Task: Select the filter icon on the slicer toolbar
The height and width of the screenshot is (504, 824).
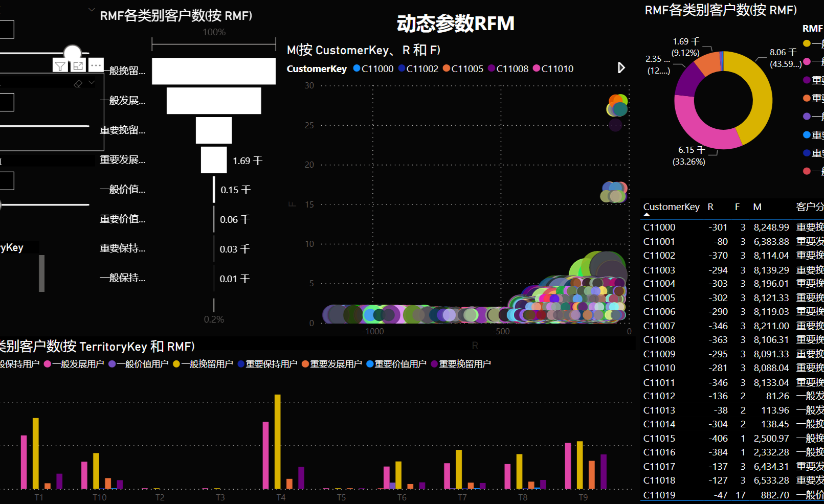Action: pyautogui.click(x=60, y=65)
